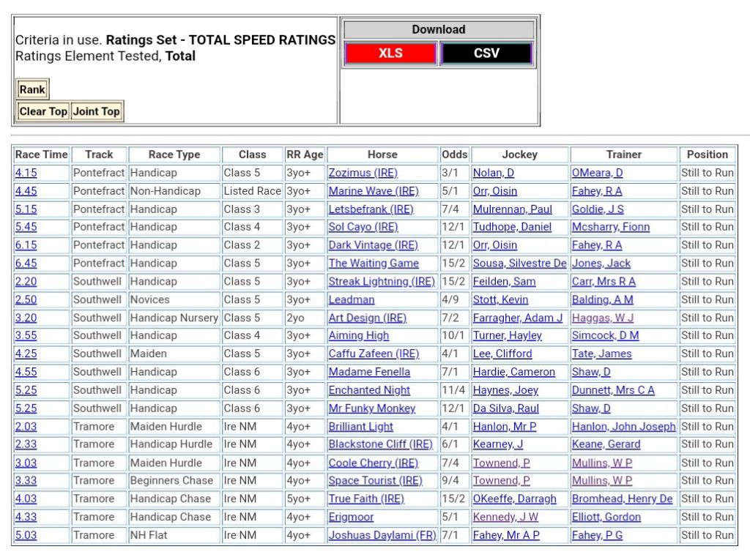The image size is (750, 560).
Task: Open trainer Bromhead, Henry De page
Action: [622, 499]
